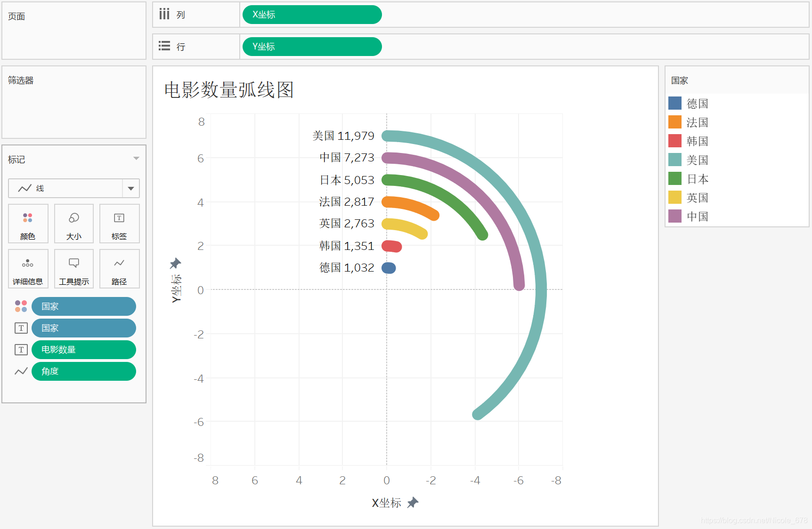This screenshot has height=529, width=812.
Task: Click the 国家 legend title
Action: click(x=680, y=80)
